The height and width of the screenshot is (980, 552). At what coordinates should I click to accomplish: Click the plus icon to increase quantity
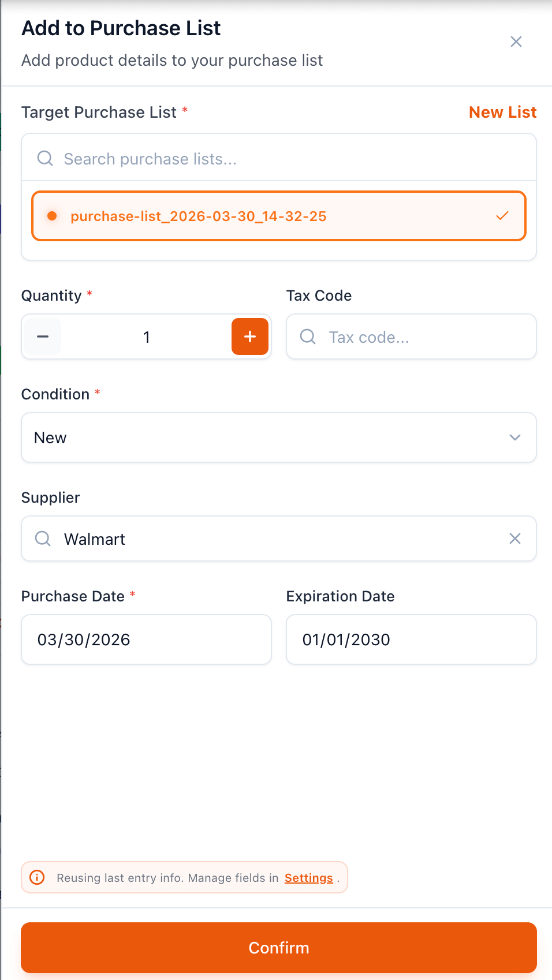point(249,336)
